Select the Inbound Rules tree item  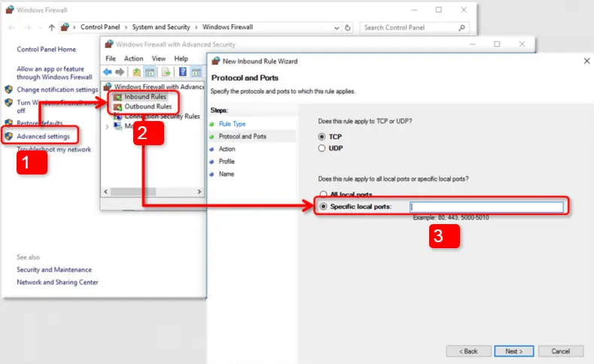point(145,97)
